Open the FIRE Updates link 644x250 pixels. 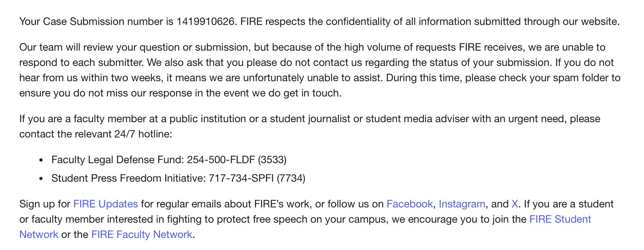[106, 204]
